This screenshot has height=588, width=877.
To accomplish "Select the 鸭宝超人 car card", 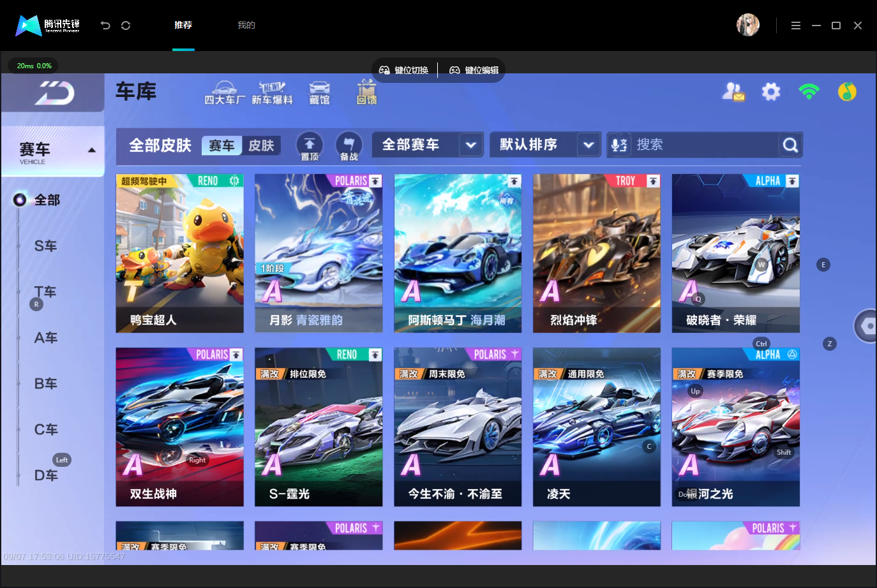I will [180, 253].
